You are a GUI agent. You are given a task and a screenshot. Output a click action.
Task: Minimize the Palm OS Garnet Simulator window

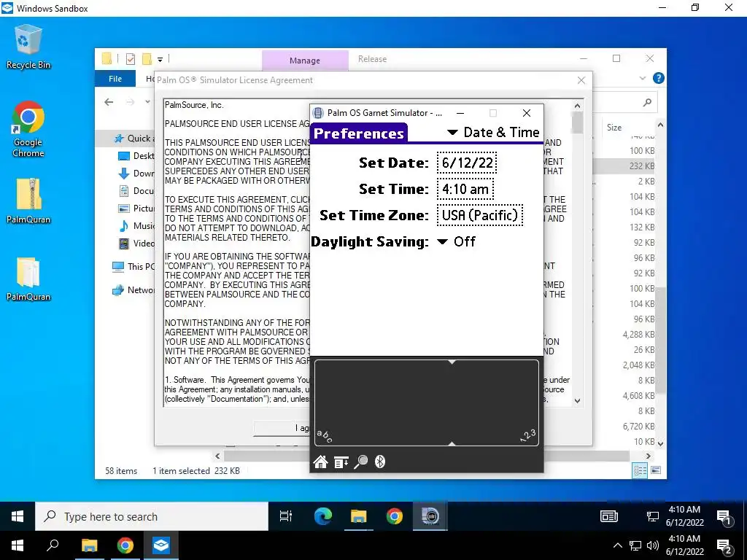[460, 113]
